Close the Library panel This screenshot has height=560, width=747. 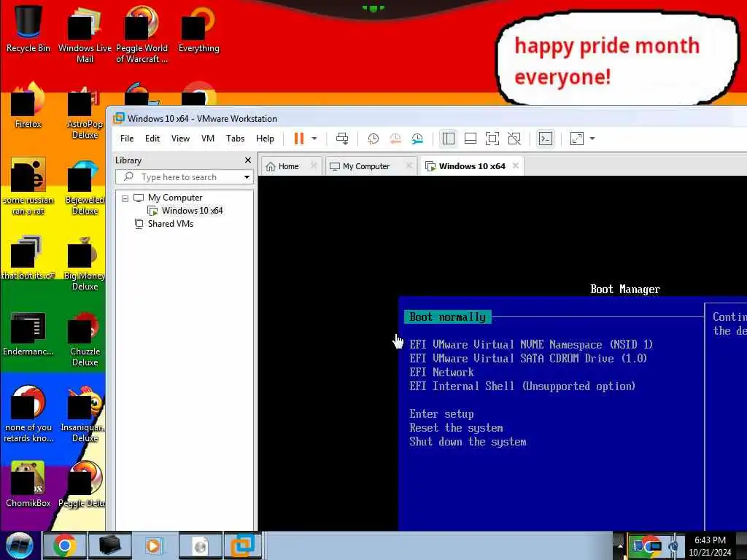pyautogui.click(x=248, y=160)
